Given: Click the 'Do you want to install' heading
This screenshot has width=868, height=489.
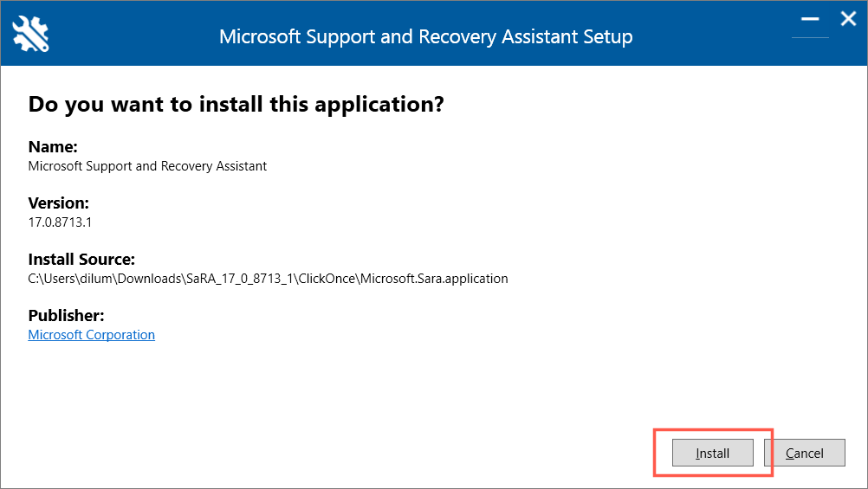Looking at the screenshot, I should 236,105.
